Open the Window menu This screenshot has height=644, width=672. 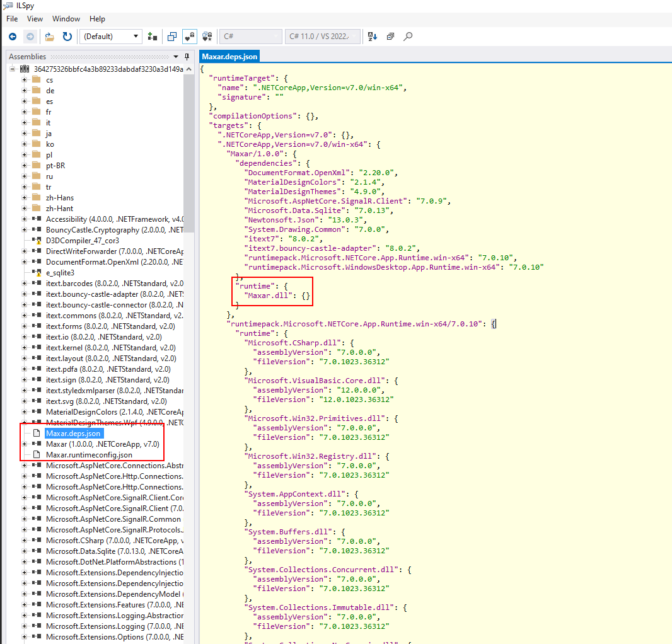(x=66, y=19)
